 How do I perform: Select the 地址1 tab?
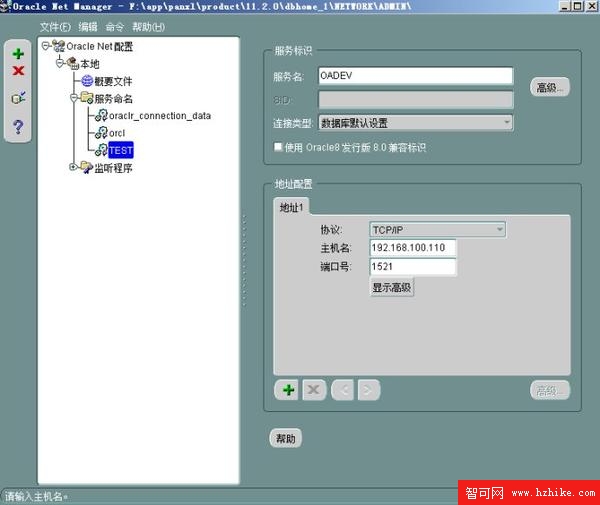(x=292, y=207)
